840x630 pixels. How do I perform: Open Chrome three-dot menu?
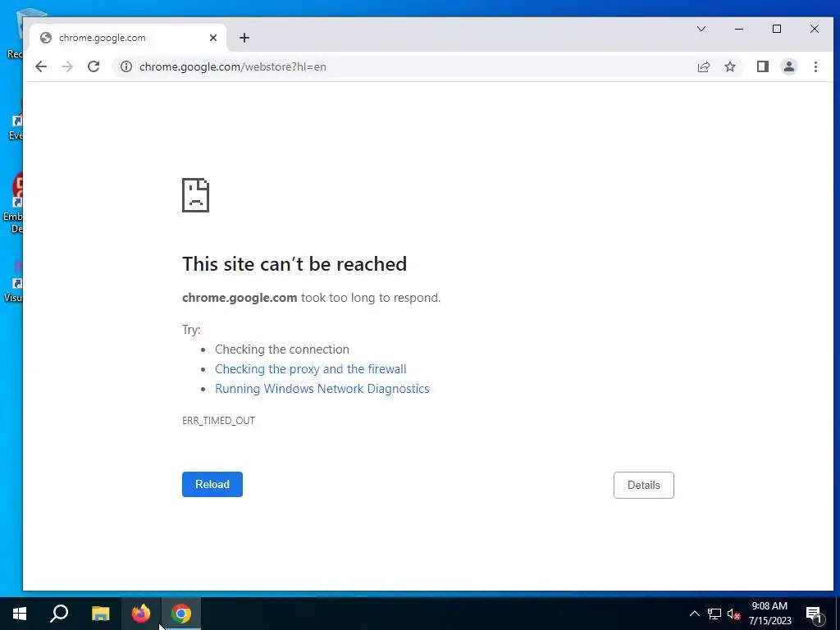pyautogui.click(x=815, y=66)
